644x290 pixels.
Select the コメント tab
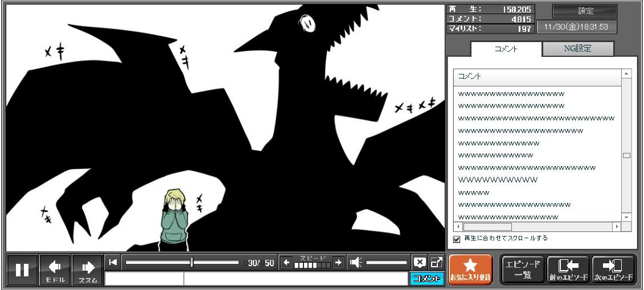[x=506, y=49]
